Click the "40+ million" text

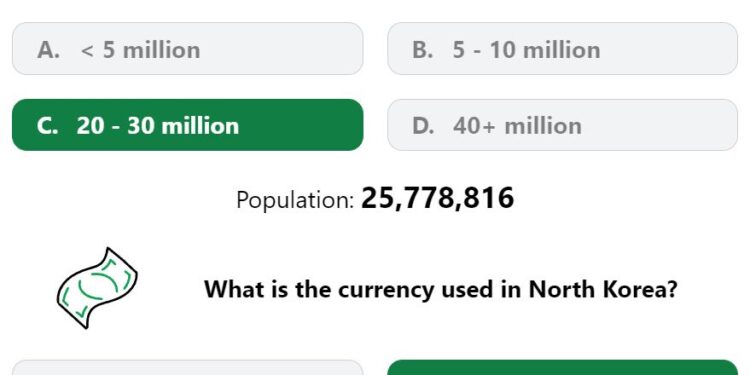518,126
